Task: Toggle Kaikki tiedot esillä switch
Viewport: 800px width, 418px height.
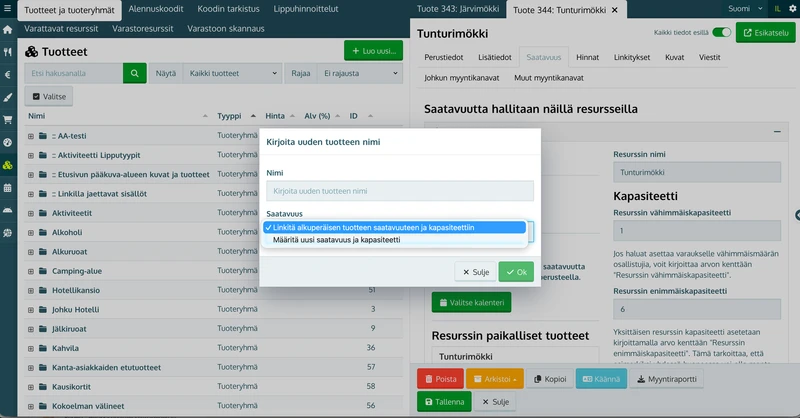Action: coord(721,33)
